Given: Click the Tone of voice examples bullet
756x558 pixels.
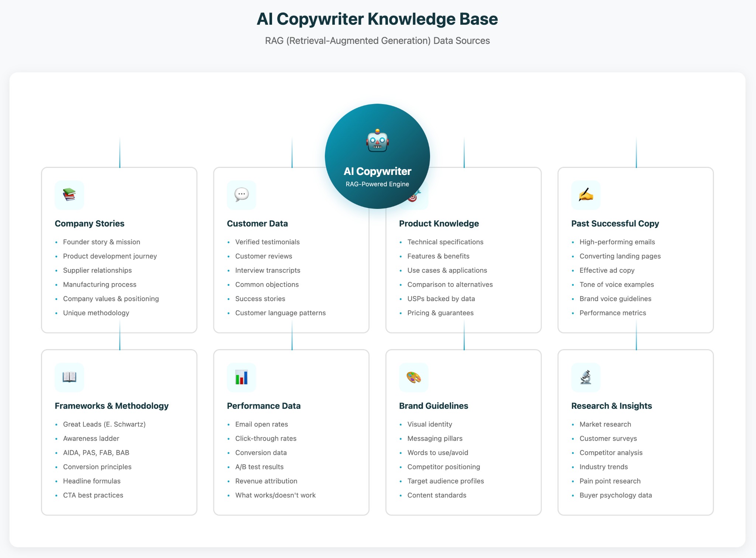Looking at the screenshot, I should [616, 284].
